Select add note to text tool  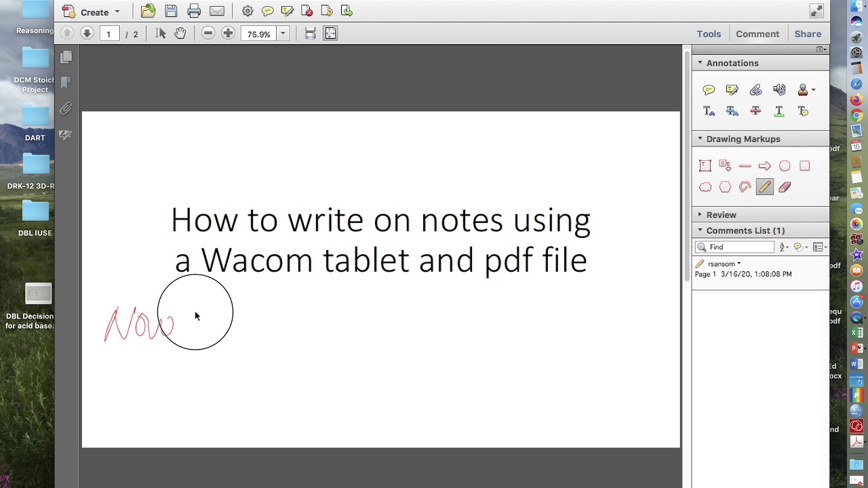(x=803, y=110)
